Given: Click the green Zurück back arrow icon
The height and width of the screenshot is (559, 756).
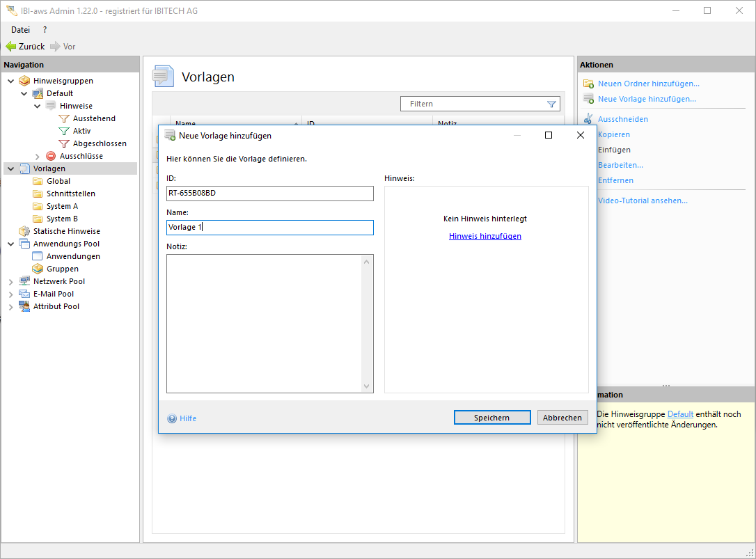Looking at the screenshot, I should click(x=11, y=47).
